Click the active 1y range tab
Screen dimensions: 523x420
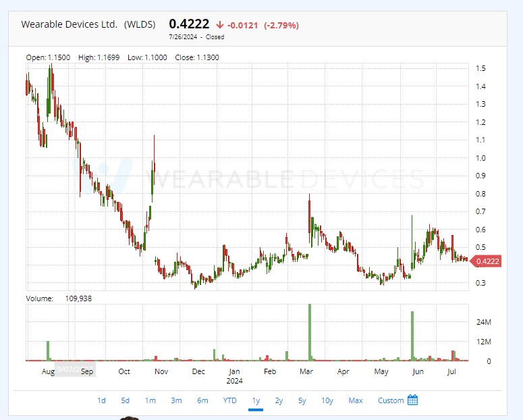click(x=256, y=400)
